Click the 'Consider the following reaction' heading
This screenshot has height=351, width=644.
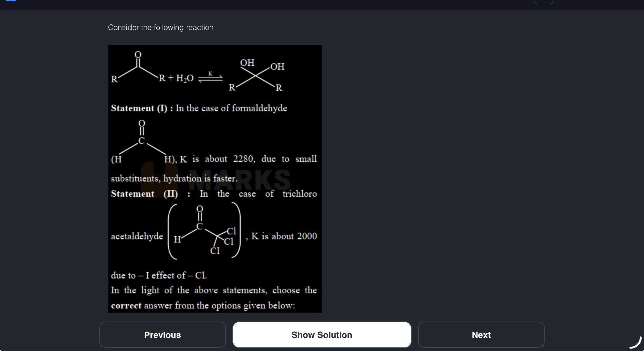[x=160, y=28]
